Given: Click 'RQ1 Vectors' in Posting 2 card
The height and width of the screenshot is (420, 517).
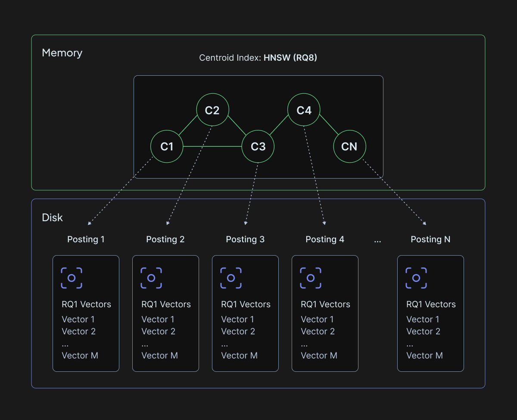Looking at the screenshot, I should [166, 304].
